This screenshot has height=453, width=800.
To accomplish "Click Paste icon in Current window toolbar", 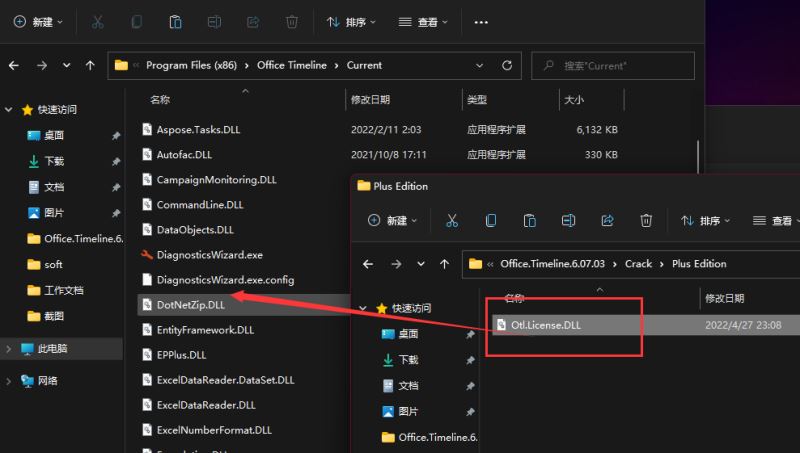I will 175,22.
